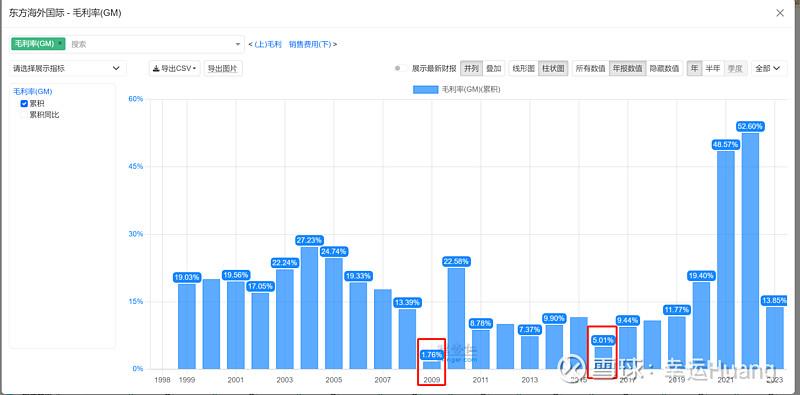Click the 24.74% data label

(334, 252)
